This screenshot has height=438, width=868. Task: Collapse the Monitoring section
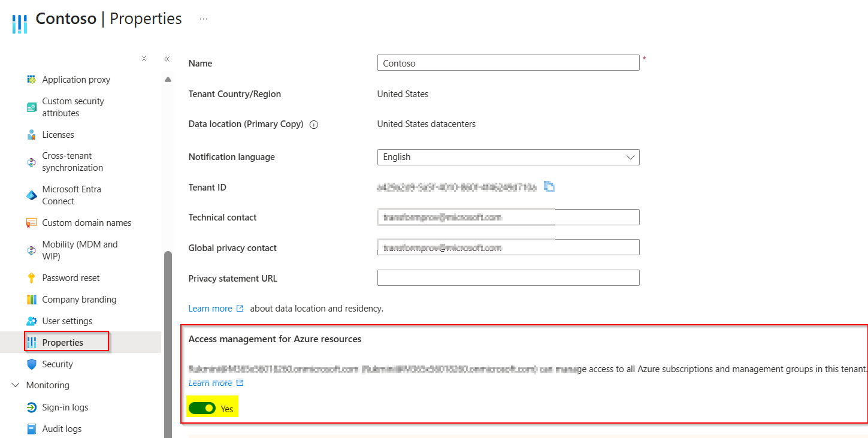click(x=16, y=385)
